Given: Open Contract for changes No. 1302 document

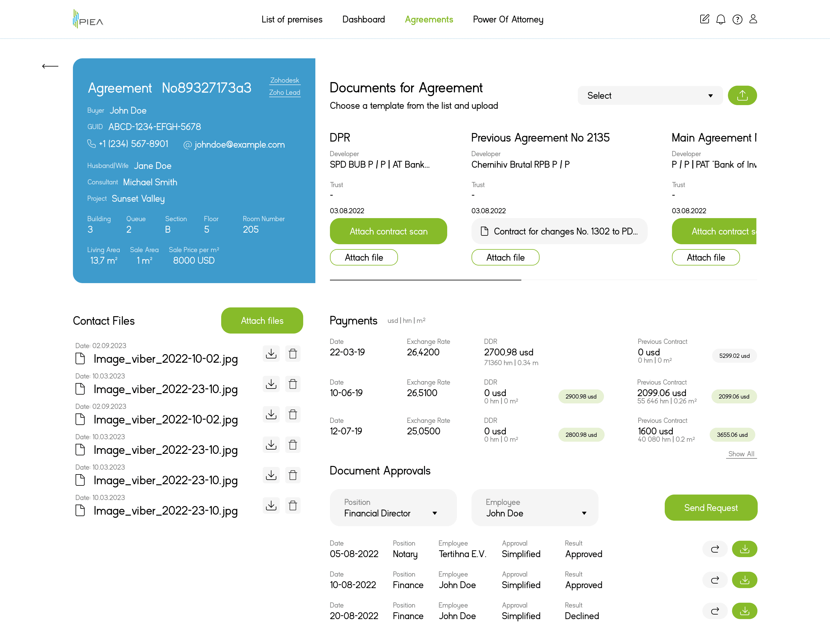Looking at the screenshot, I should coord(559,231).
